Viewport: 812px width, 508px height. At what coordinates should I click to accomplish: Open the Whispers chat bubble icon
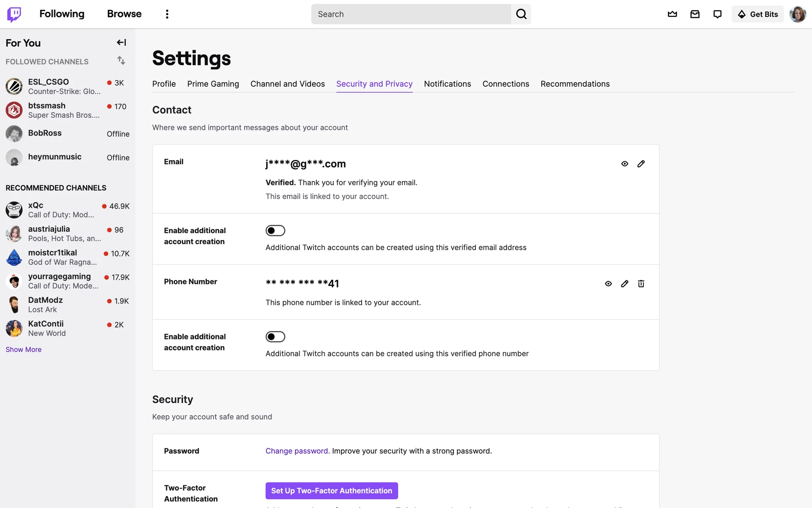tap(717, 14)
